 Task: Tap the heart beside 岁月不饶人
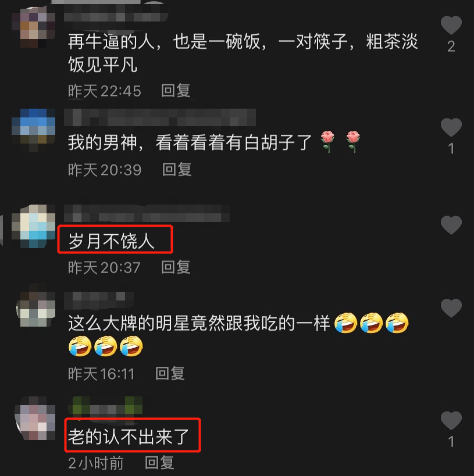(451, 225)
